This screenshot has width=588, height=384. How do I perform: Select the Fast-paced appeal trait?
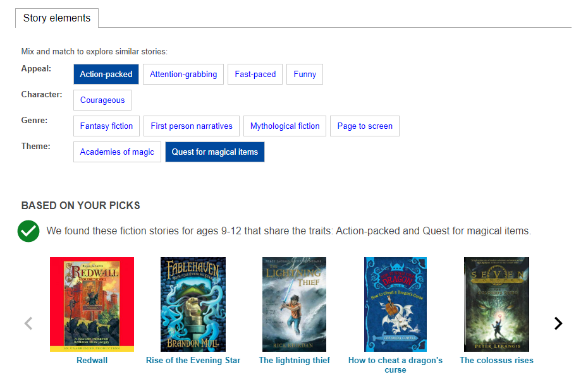255,74
